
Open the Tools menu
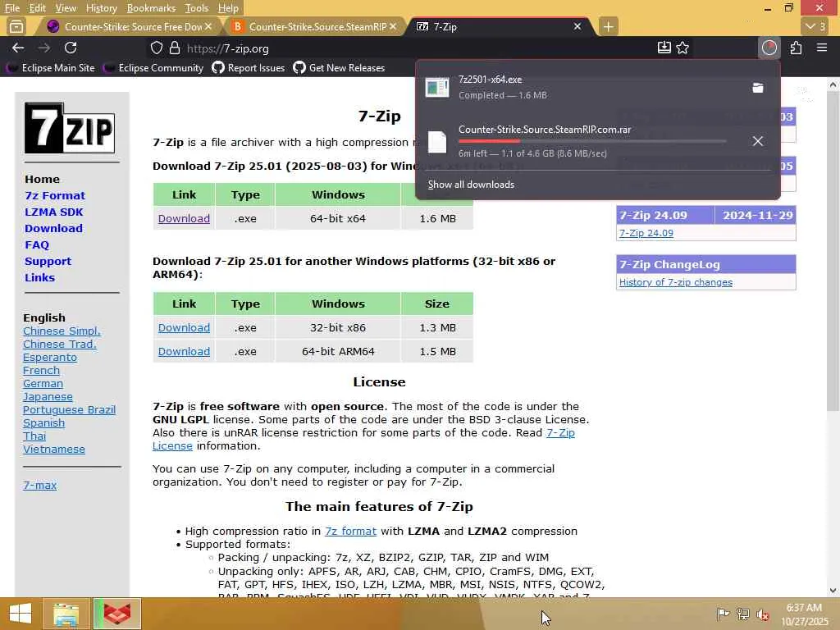pos(197,8)
